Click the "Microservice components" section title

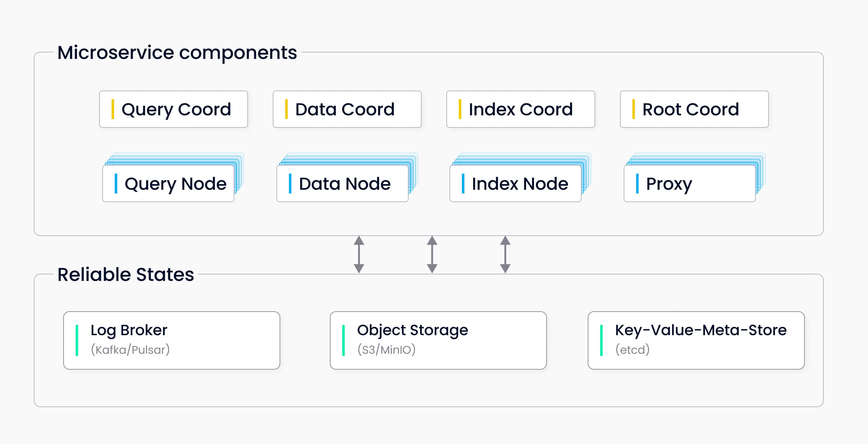pos(177,53)
